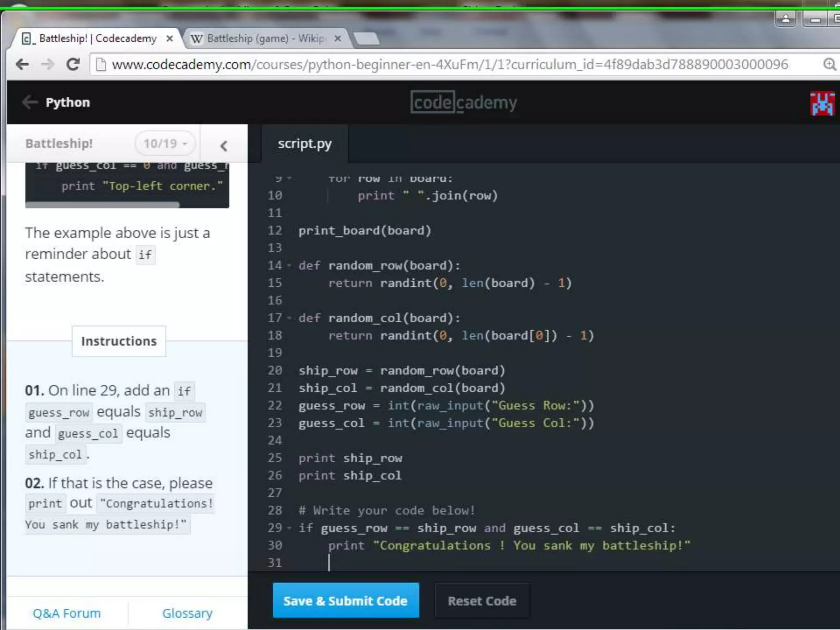Click the browser forward arrow button
Image resolution: width=840 pixels, height=630 pixels.
(48, 64)
